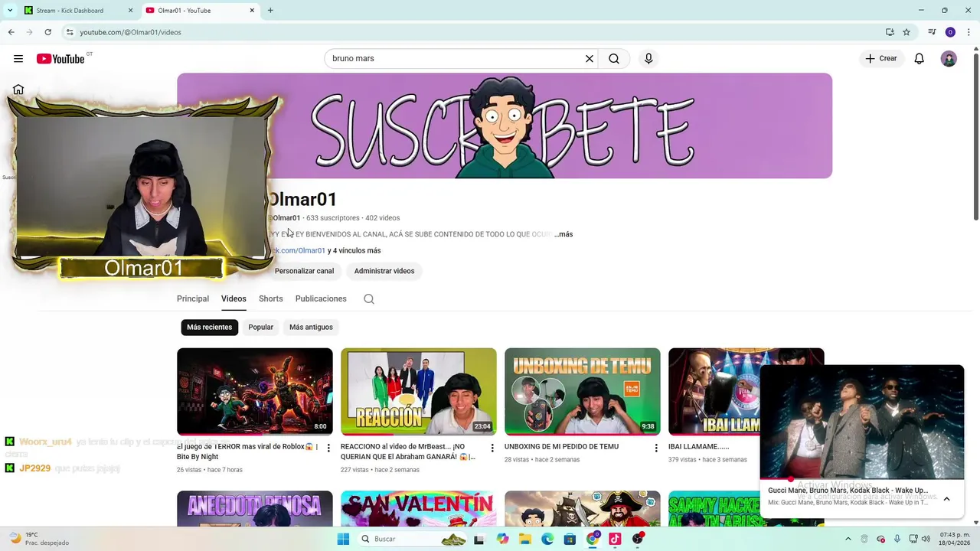Clear the search box with the X icon
980x551 pixels.
(x=590, y=58)
